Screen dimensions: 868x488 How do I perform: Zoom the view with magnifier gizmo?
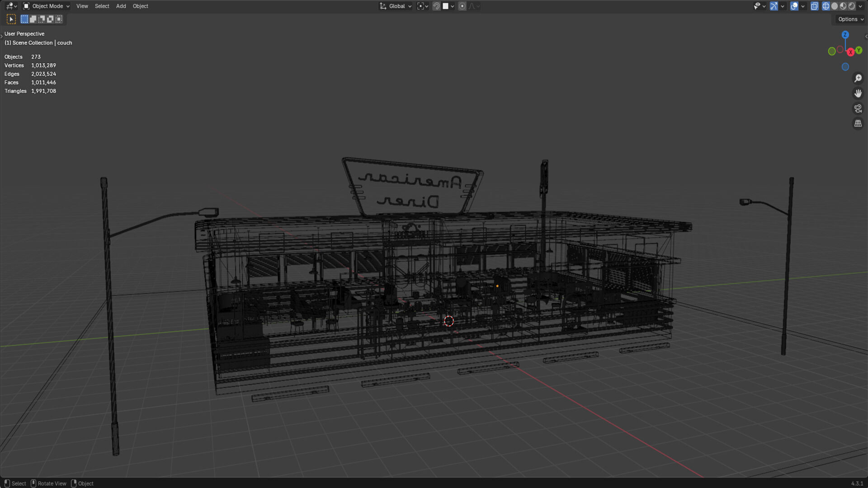pyautogui.click(x=858, y=78)
